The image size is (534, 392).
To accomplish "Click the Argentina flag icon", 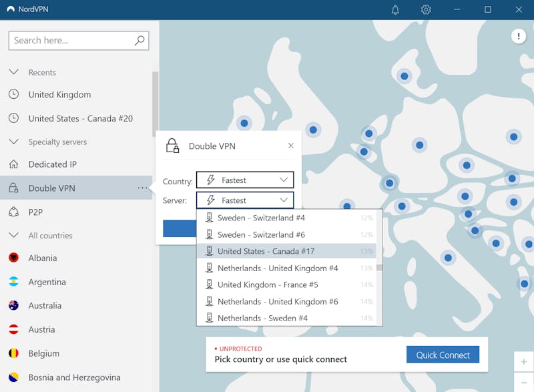I will (x=13, y=282).
